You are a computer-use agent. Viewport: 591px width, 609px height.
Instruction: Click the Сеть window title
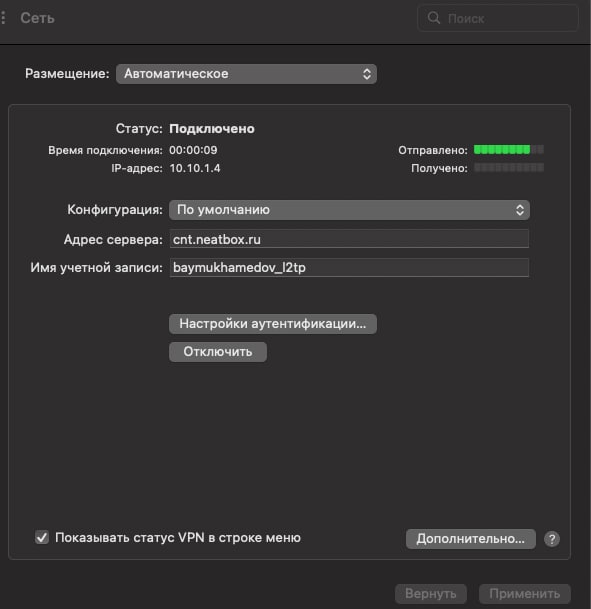[x=38, y=18]
